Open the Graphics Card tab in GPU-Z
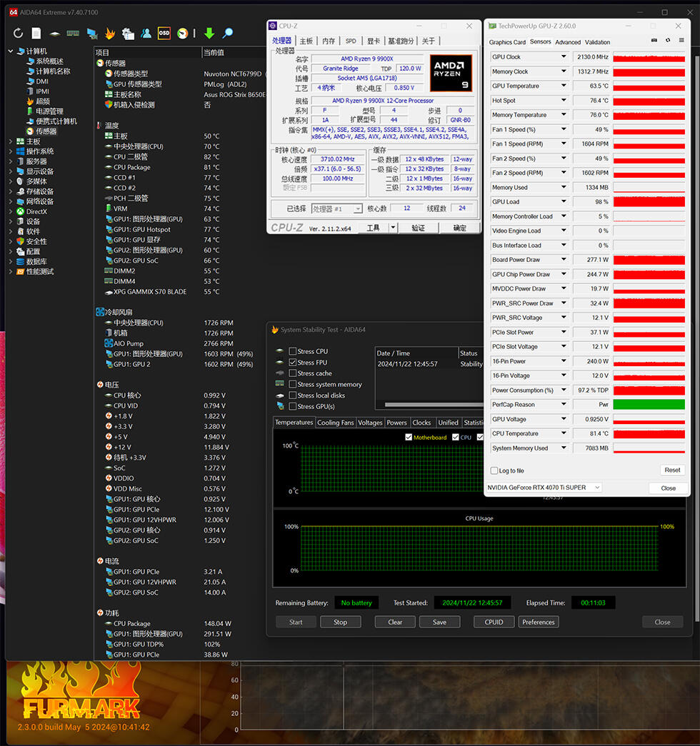700x746 pixels. pyautogui.click(x=507, y=42)
